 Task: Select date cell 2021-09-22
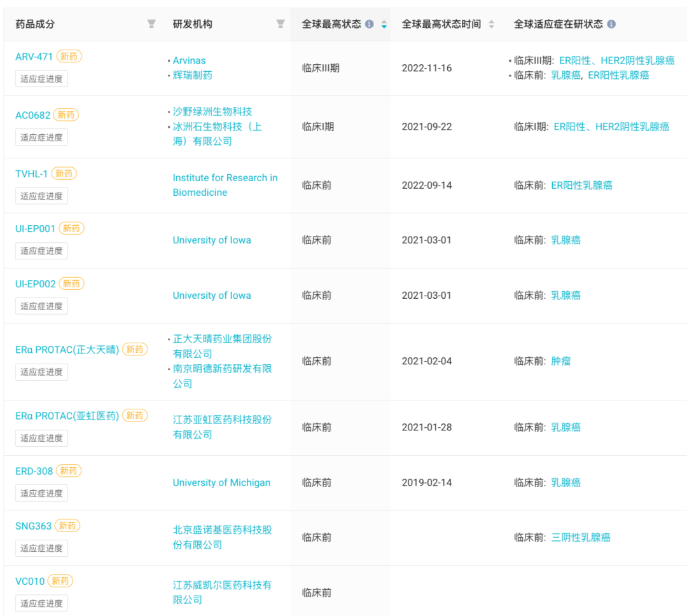pos(427,127)
